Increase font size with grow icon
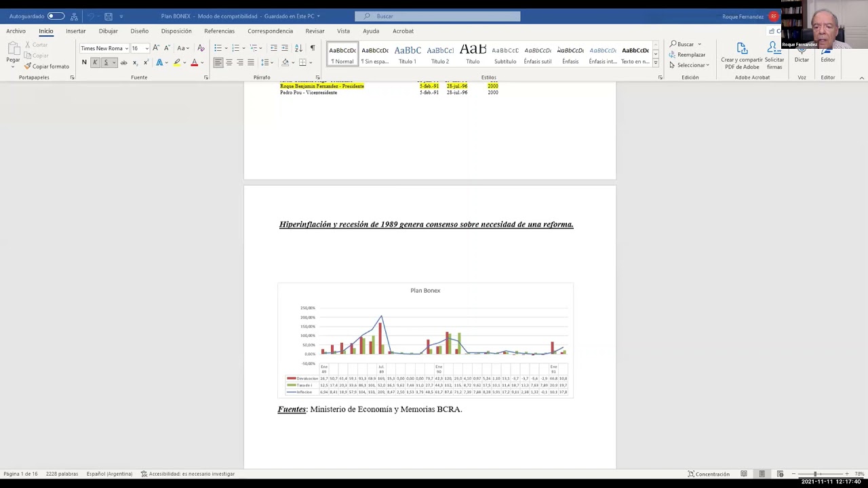Image resolution: width=868 pixels, height=488 pixels. (x=156, y=48)
